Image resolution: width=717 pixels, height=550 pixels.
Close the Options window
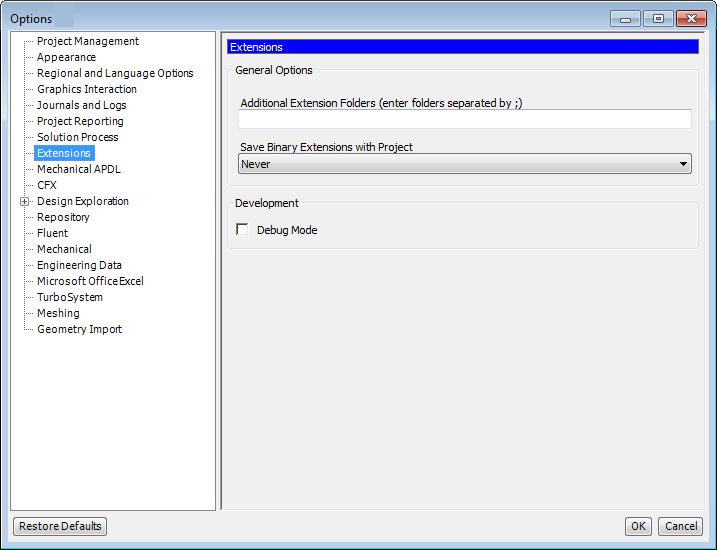pos(691,18)
